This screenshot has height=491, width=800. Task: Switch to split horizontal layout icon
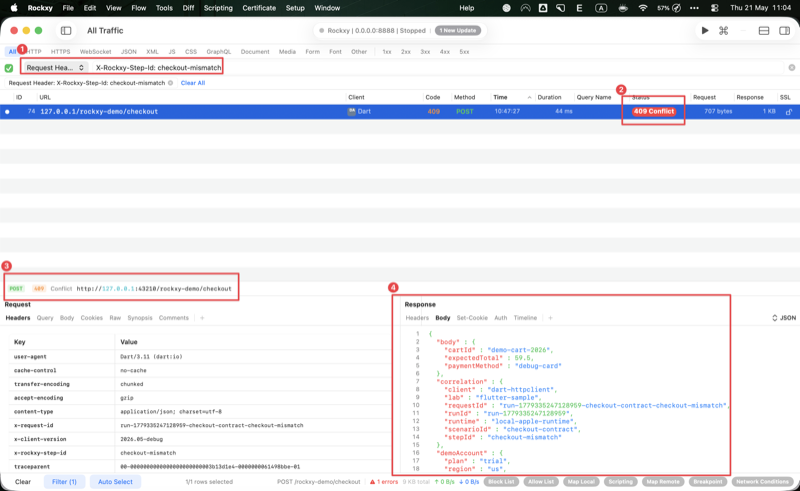[x=764, y=31]
